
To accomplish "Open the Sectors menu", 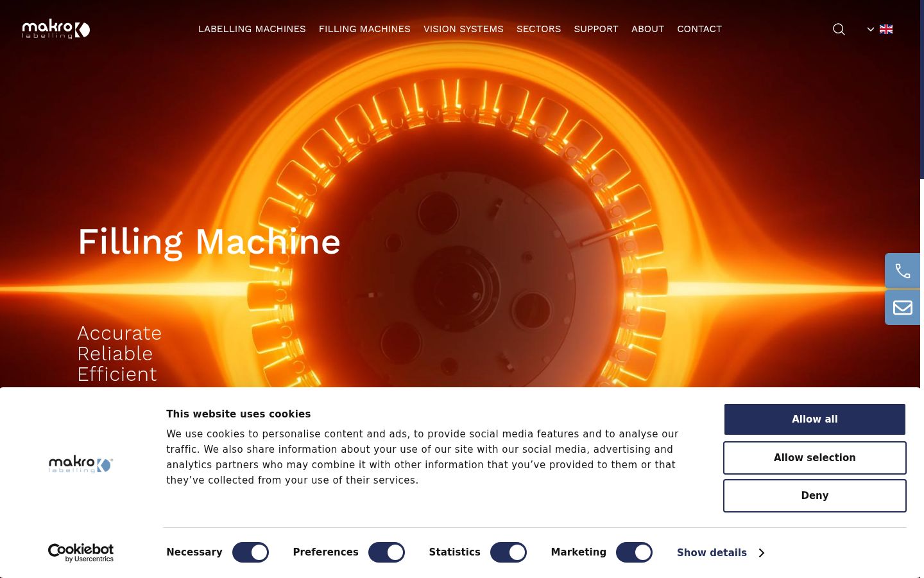I will point(539,29).
